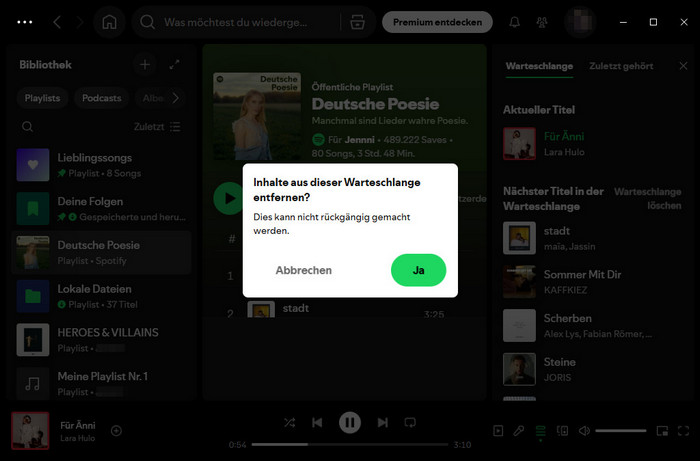Select Deutsche Poesie in library list

pos(102,253)
